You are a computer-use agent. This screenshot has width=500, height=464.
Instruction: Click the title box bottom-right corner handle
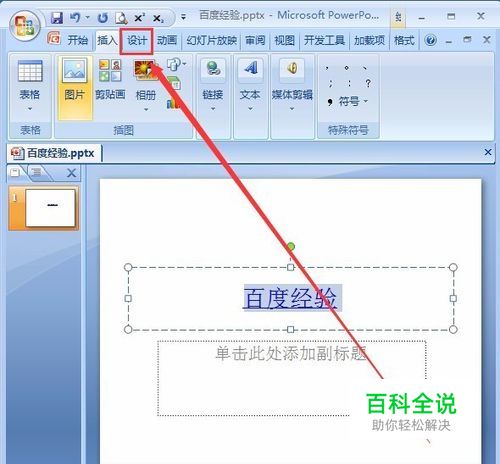(453, 329)
